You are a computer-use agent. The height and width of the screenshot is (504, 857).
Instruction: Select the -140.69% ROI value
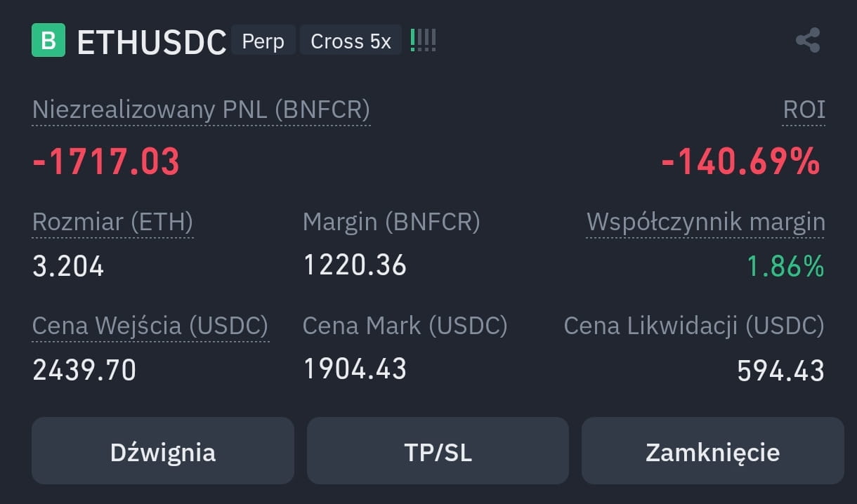click(x=741, y=161)
